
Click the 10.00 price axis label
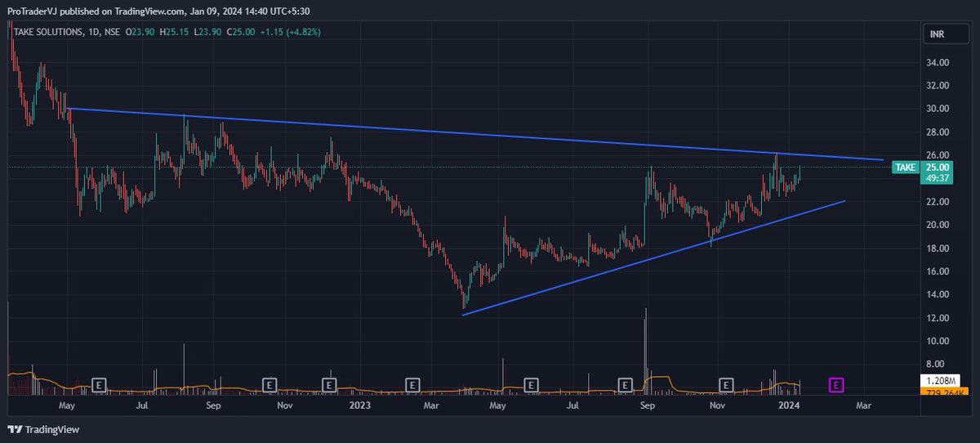(x=936, y=341)
